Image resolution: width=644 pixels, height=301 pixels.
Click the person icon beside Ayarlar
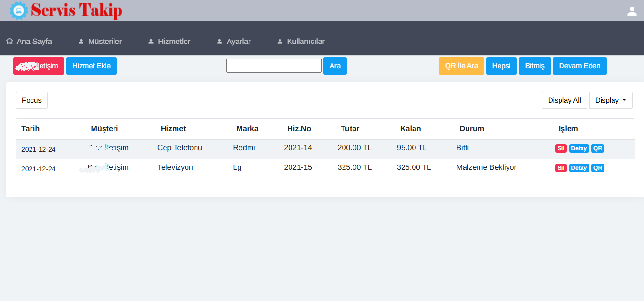pos(219,42)
